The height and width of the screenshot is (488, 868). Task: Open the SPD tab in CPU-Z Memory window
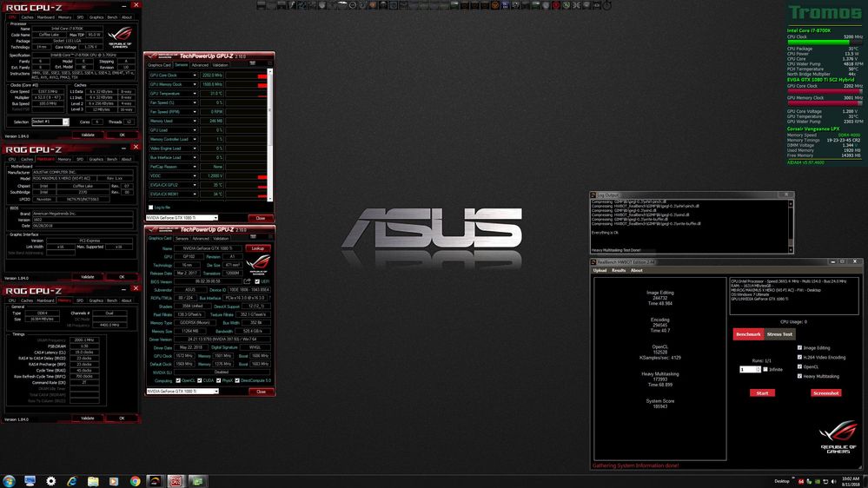pyautogui.click(x=80, y=300)
